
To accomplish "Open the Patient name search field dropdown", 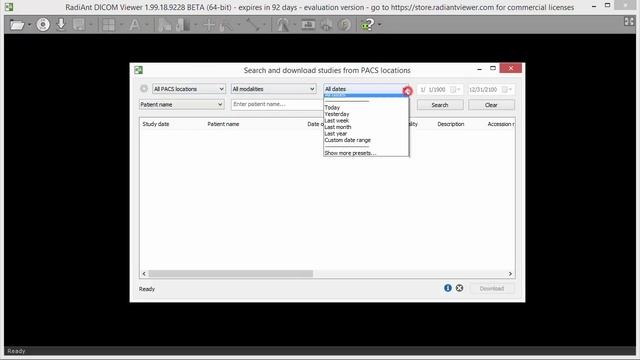I will pyautogui.click(x=182, y=104).
